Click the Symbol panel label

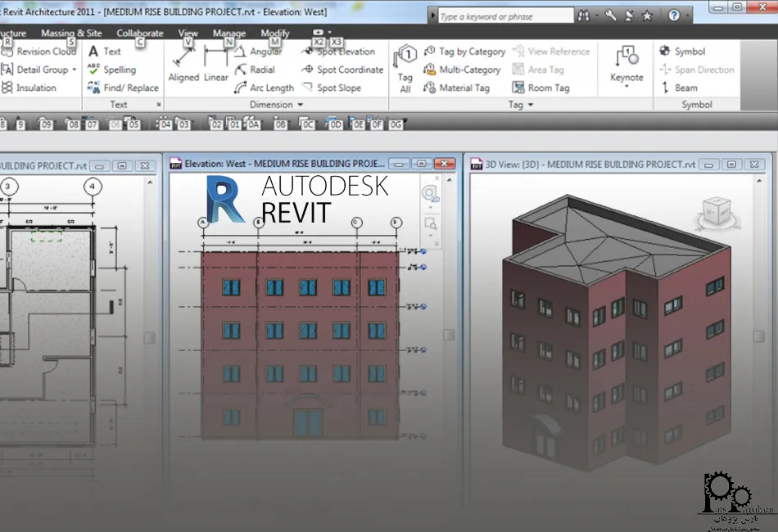[x=697, y=105]
